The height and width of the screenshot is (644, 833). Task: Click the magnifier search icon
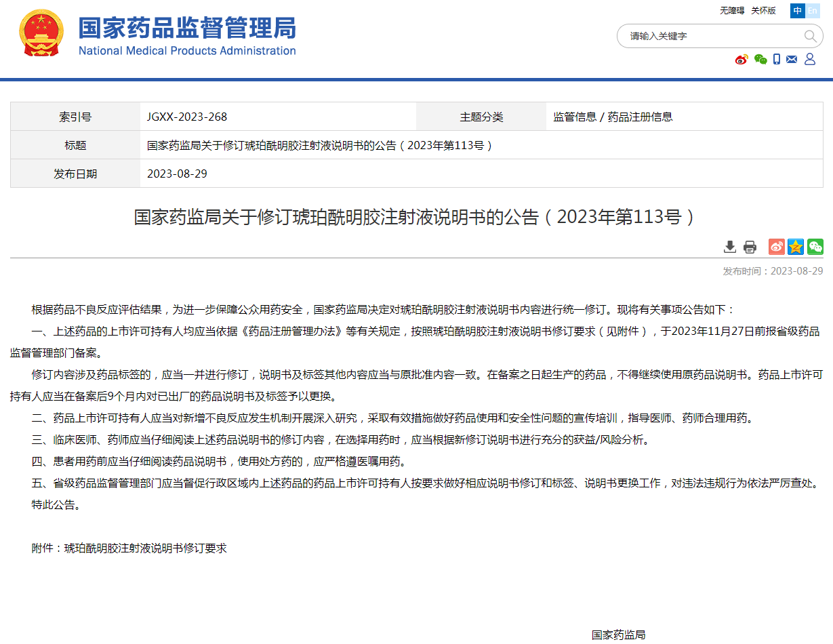click(810, 36)
